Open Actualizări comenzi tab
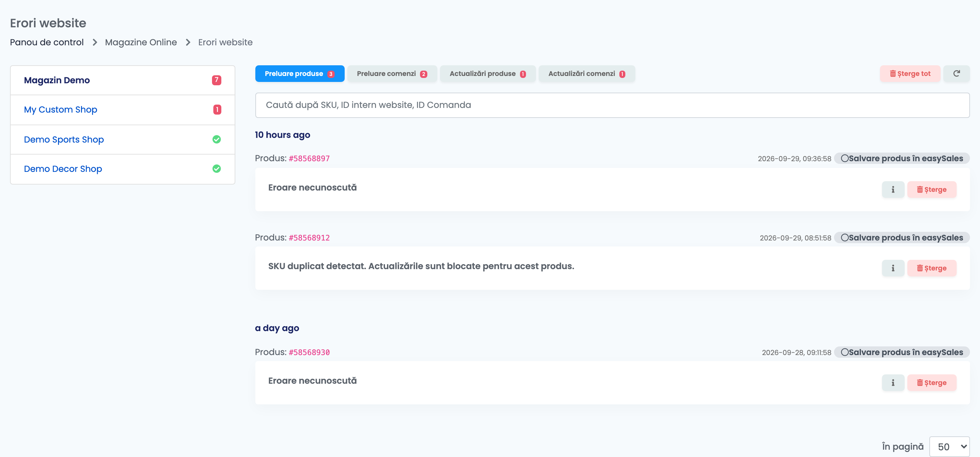Viewport: 980px width, 457px height. (587, 73)
